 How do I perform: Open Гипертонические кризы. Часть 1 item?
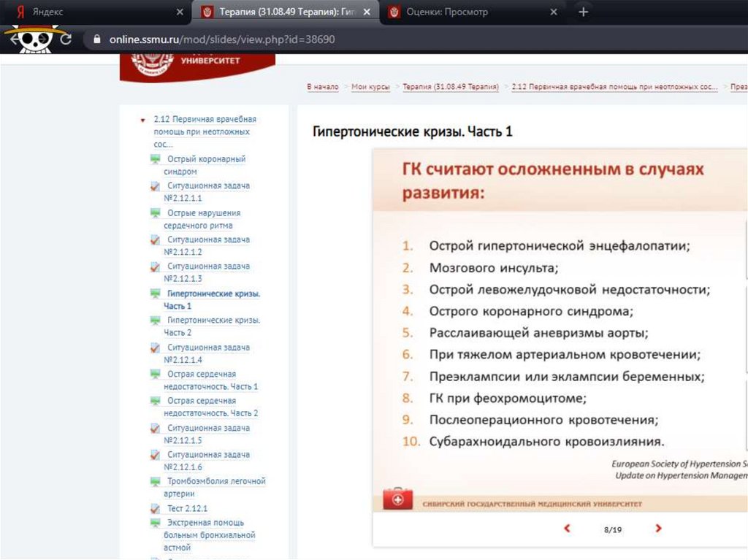(212, 299)
